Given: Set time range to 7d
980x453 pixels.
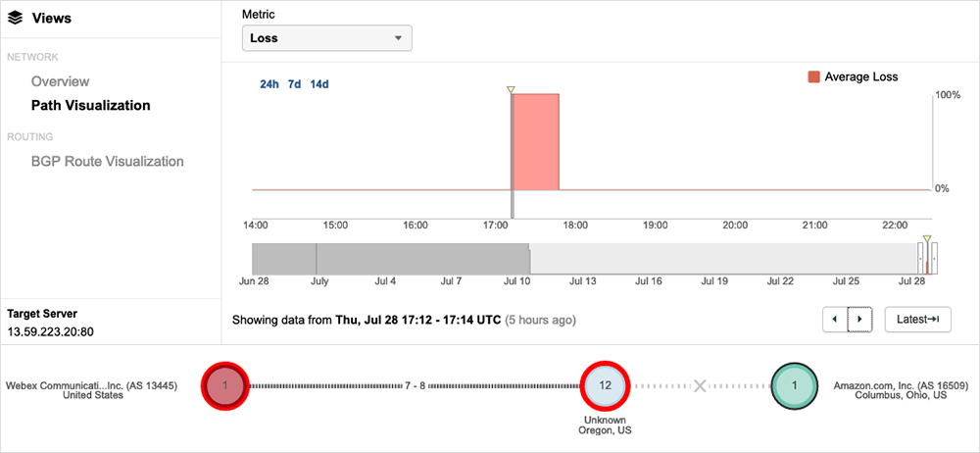Looking at the screenshot, I should click(x=294, y=84).
